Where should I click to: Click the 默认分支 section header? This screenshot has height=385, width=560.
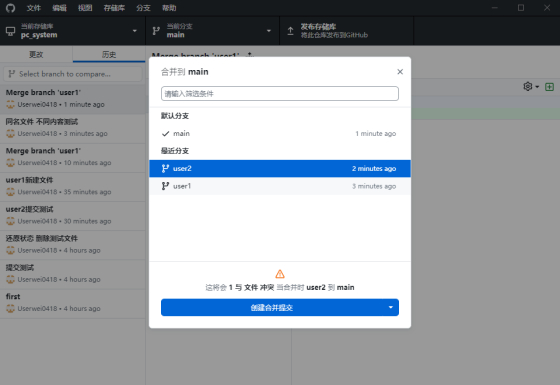[175, 116]
